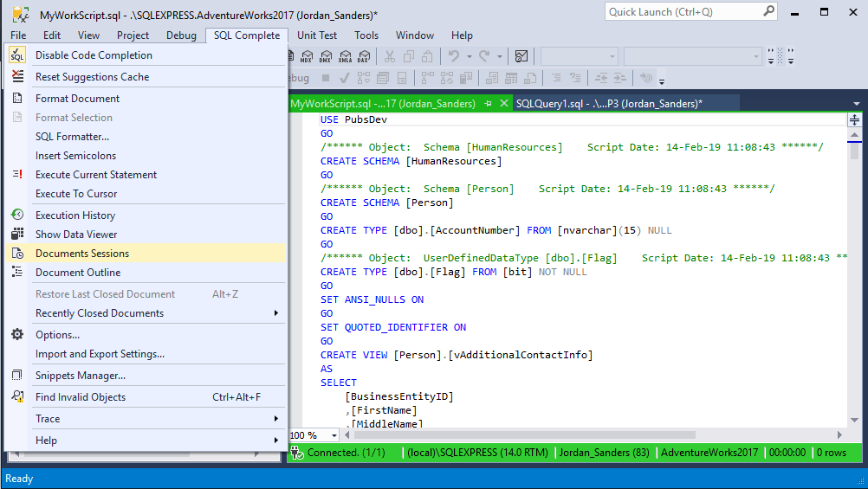868x489 pixels.
Task: Expand Recently Closed Documents submenu arrow
Action: click(x=275, y=313)
